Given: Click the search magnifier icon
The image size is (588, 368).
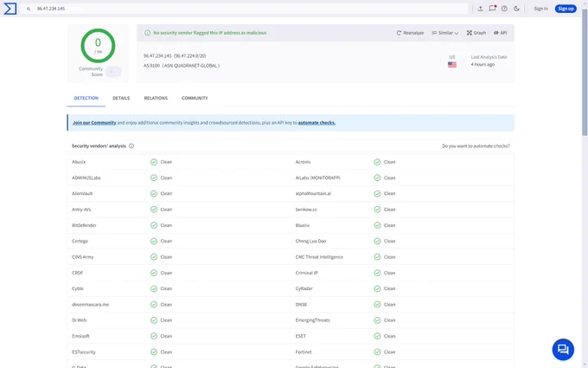Looking at the screenshot, I should point(29,9).
